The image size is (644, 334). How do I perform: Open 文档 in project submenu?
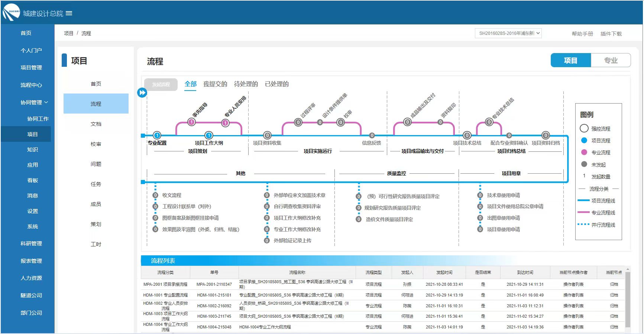(96, 124)
